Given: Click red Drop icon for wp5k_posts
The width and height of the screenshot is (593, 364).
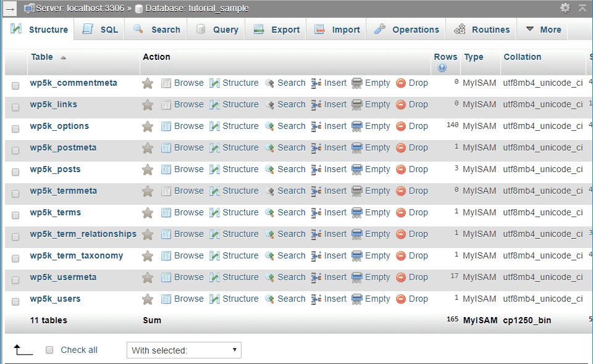Looking at the screenshot, I should coord(401,170).
